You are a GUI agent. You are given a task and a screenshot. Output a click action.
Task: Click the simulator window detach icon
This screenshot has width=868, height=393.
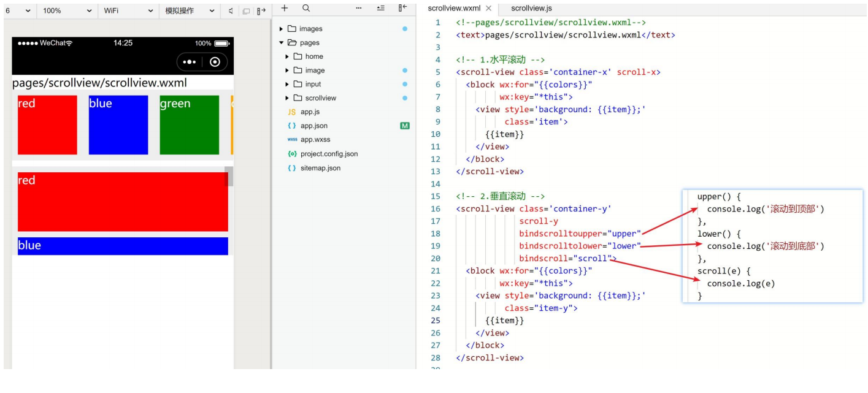pyautogui.click(x=246, y=11)
